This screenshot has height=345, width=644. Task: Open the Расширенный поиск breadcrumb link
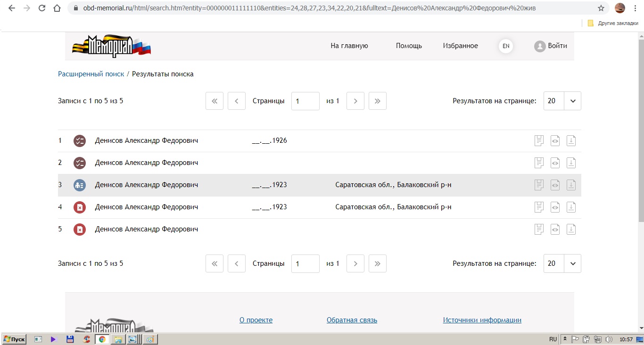coord(91,74)
